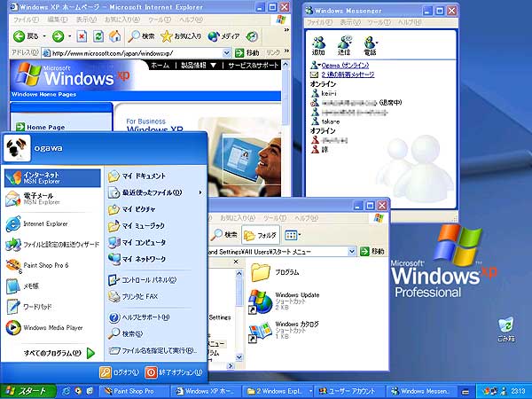Open My Network (マイ ネットワーク) in Start menu
The height and width of the screenshot is (399, 532).
pos(155,259)
